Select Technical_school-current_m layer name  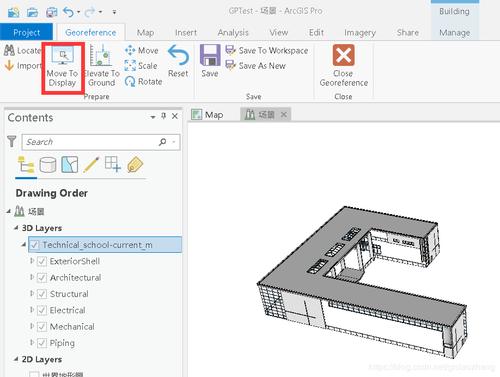point(97,245)
